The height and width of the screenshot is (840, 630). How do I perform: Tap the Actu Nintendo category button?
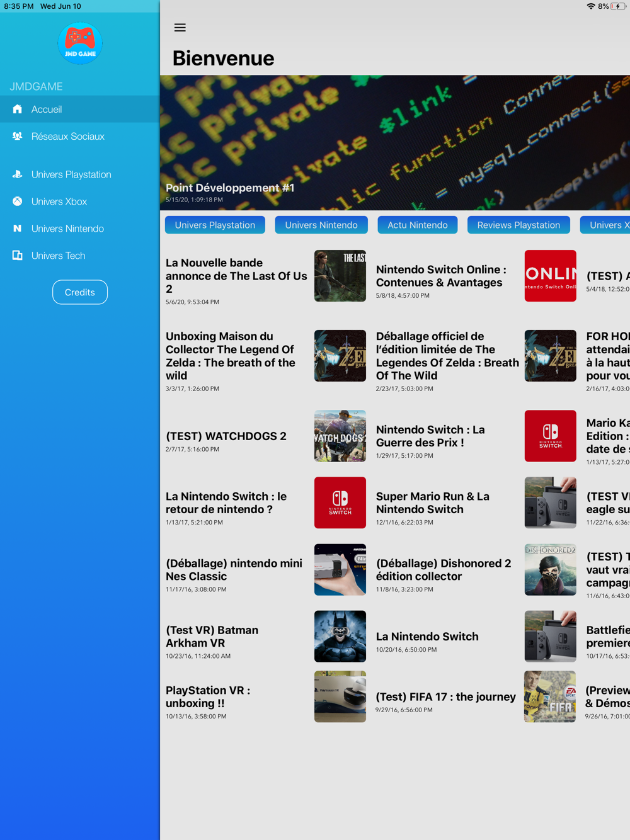coord(418,225)
